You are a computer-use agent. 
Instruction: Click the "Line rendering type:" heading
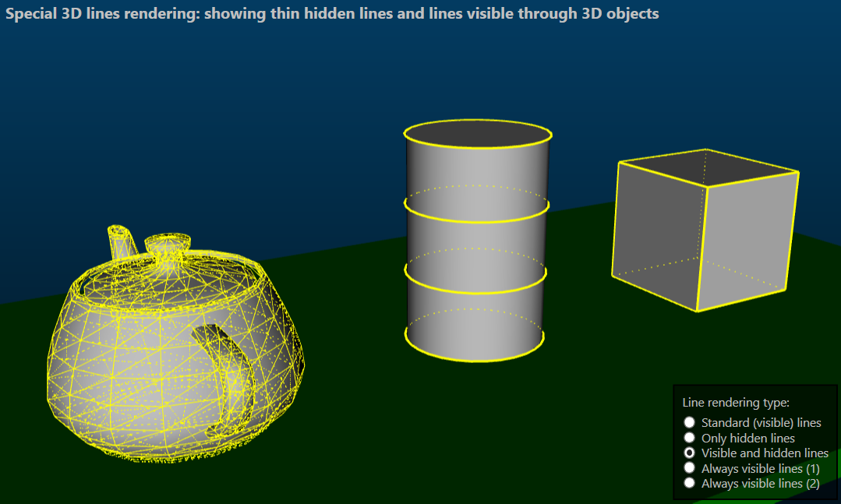(x=736, y=403)
